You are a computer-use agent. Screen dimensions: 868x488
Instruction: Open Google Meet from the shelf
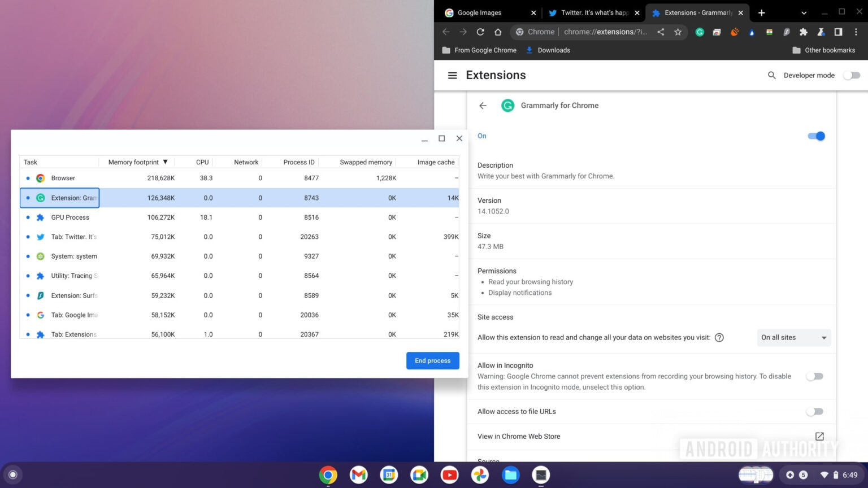(419, 475)
